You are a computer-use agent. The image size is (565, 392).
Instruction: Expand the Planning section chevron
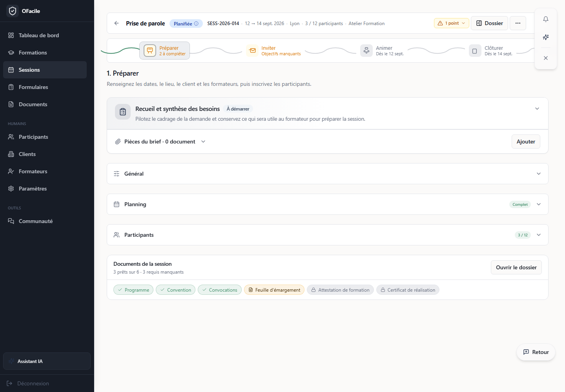[539, 204]
